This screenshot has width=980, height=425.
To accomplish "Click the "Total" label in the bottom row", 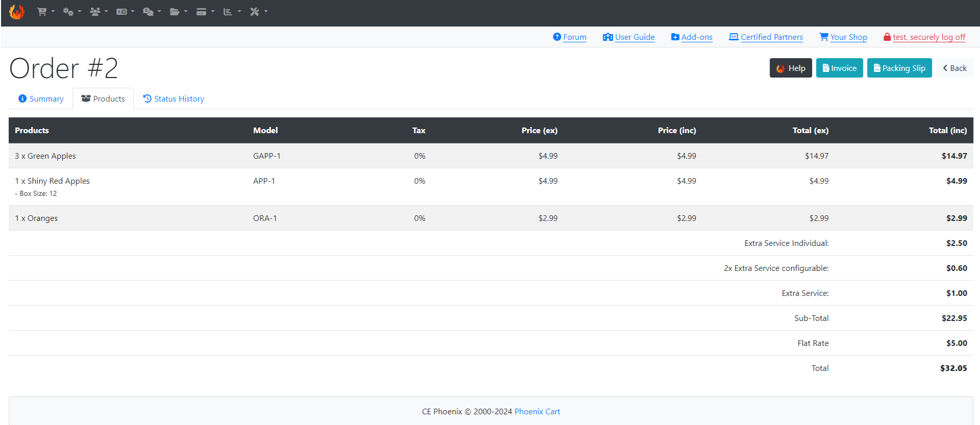I will tap(820, 368).
